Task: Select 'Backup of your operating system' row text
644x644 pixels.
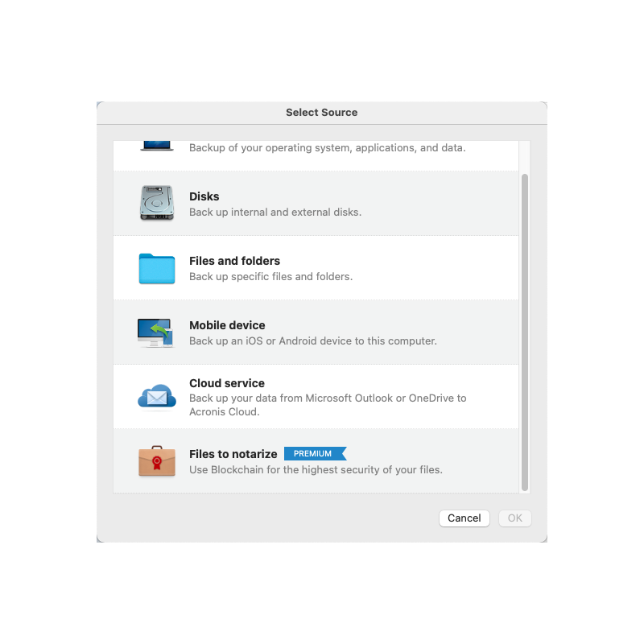Action: pyautogui.click(x=327, y=148)
